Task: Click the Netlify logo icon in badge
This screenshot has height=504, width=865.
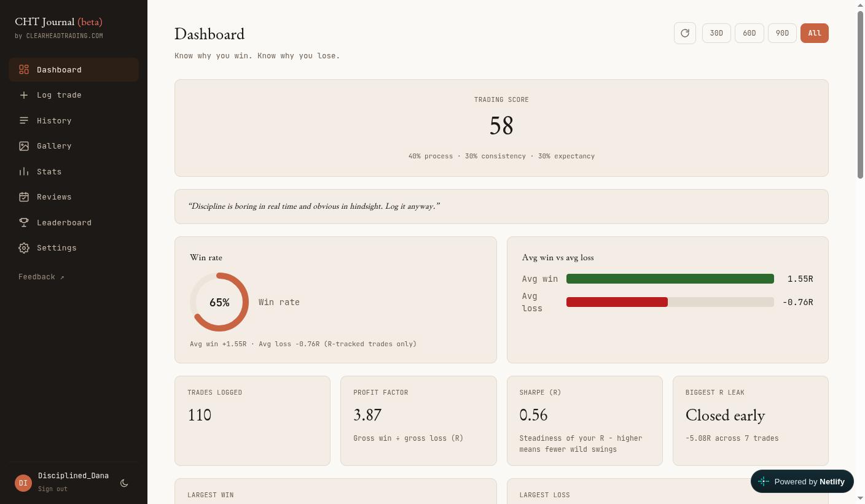Action: point(764,481)
